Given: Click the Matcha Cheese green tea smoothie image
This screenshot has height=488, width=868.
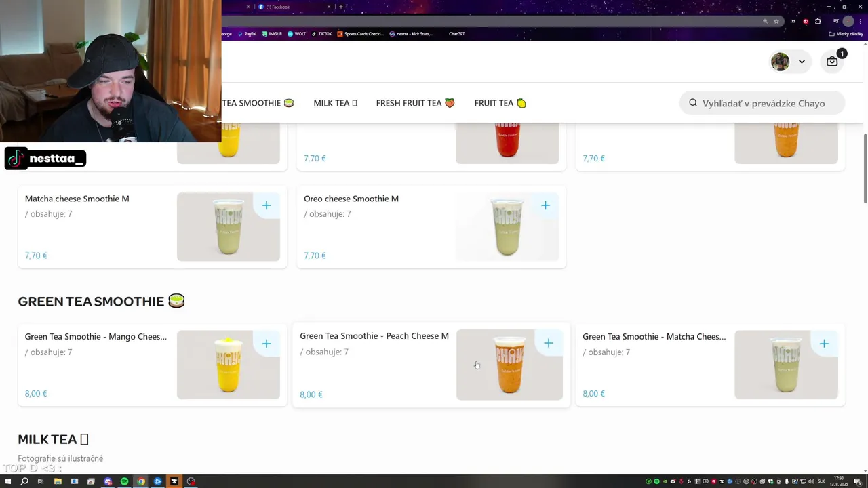Looking at the screenshot, I should (786, 365).
